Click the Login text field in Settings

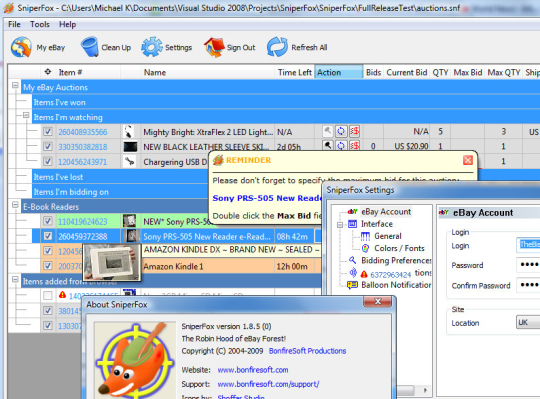click(x=528, y=244)
